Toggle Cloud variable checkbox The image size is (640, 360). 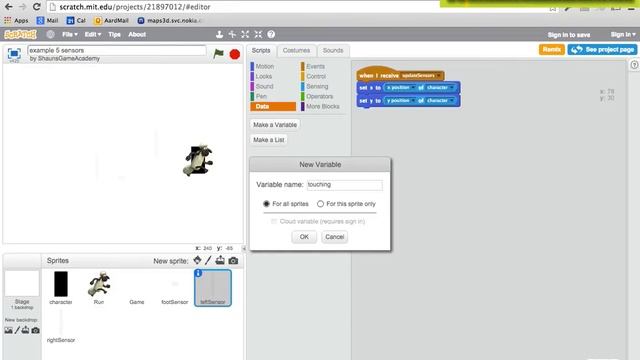click(x=273, y=221)
